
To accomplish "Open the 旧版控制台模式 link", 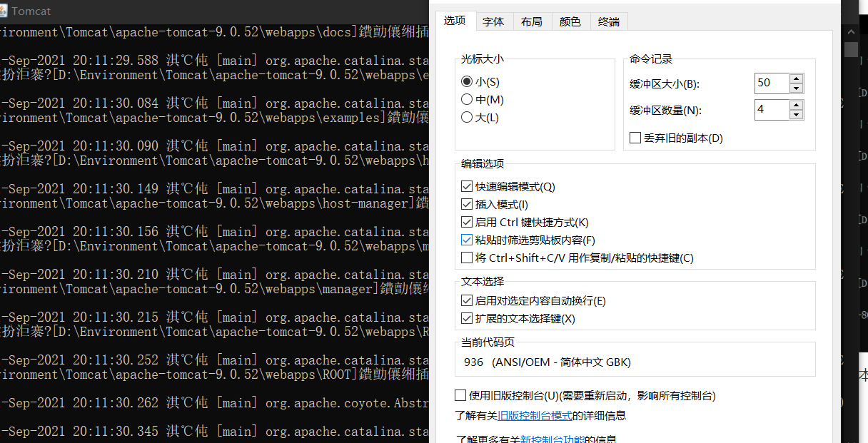I will 535,415.
